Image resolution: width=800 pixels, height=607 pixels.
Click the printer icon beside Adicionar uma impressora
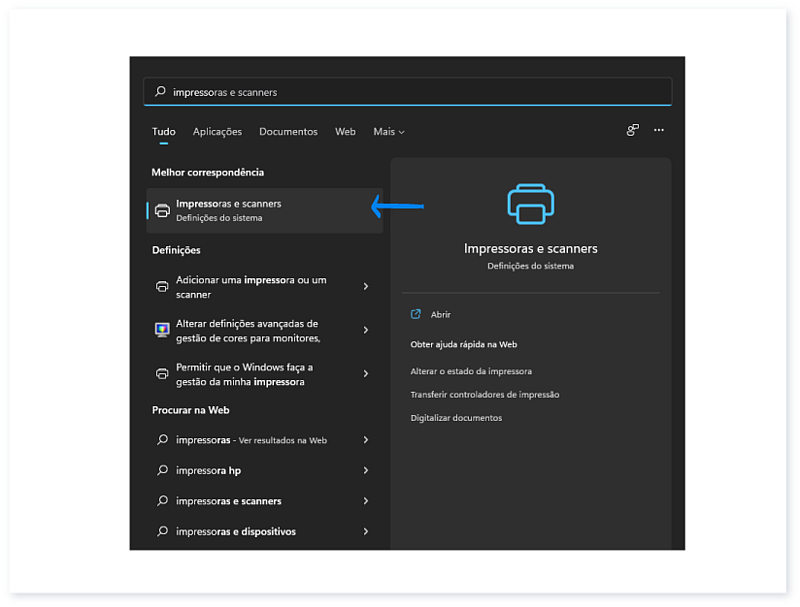coord(162,287)
